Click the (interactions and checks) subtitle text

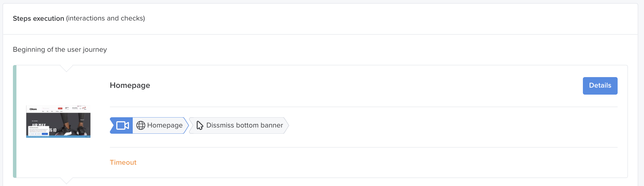(106, 18)
